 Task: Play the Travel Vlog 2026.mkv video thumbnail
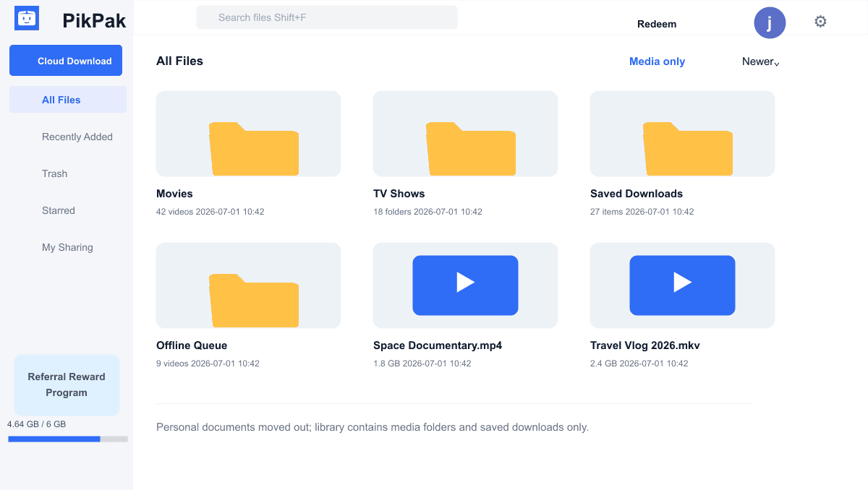tap(682, 285)
